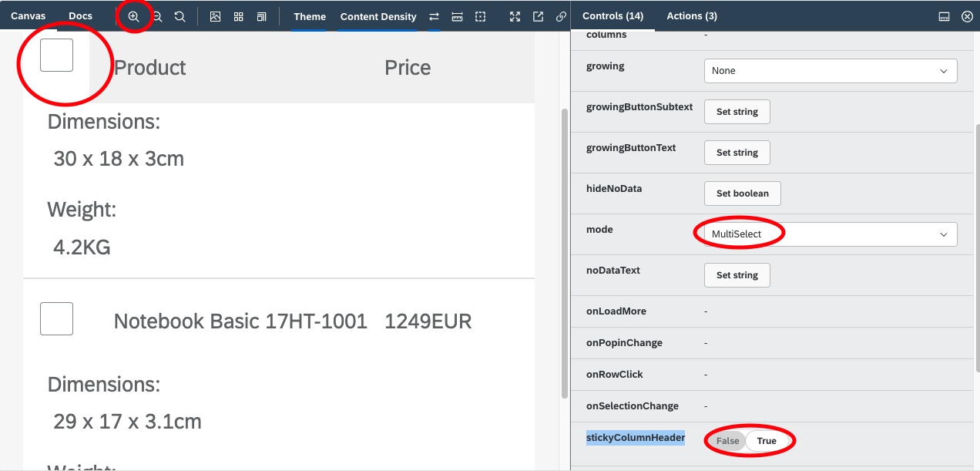Image resolution: width=980 pixels, height=471 pixels.
Task: Open the growing dropdown
Action: (830, 70)
